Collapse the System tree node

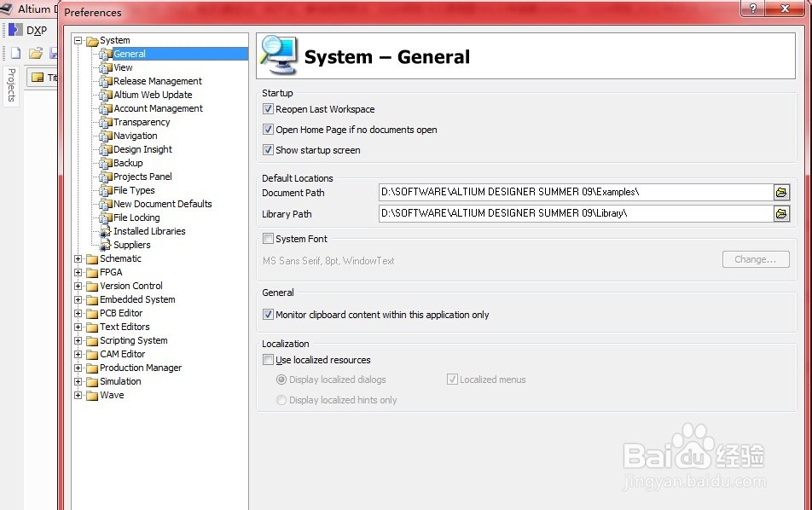(x=78, y=40)
